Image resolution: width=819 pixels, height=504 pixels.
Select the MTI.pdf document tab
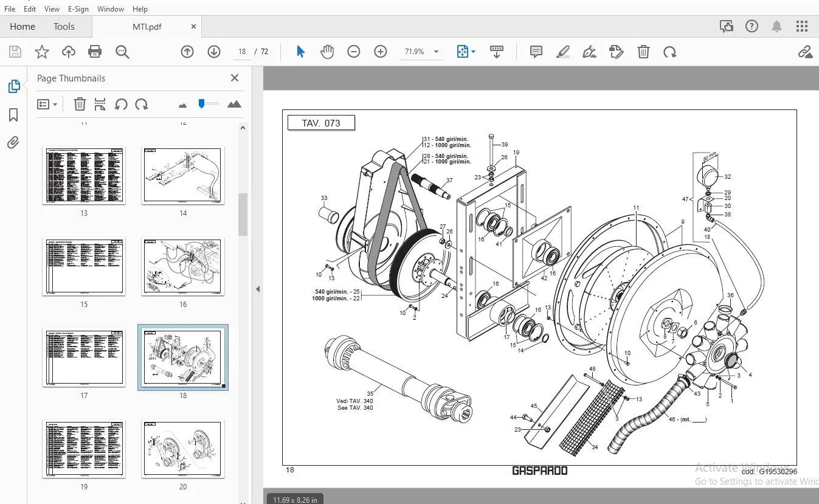pos(147,27)
